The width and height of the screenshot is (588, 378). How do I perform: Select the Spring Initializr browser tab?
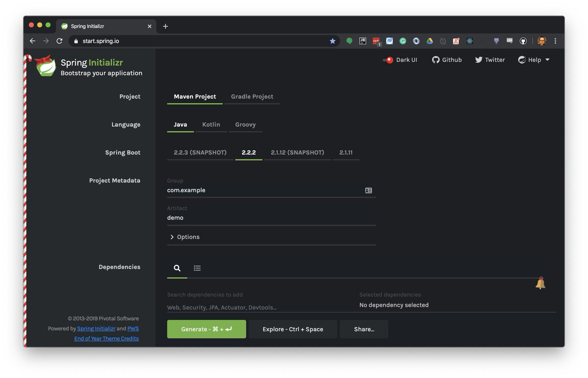106,26
